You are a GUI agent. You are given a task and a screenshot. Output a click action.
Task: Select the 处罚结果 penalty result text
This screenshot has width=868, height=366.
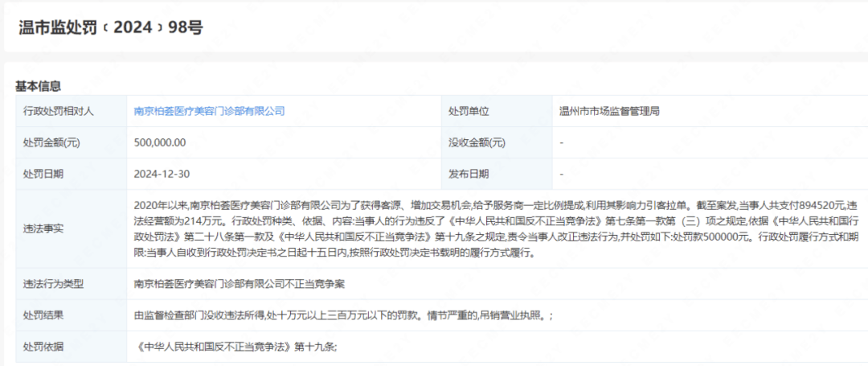[x=343, y=315]
